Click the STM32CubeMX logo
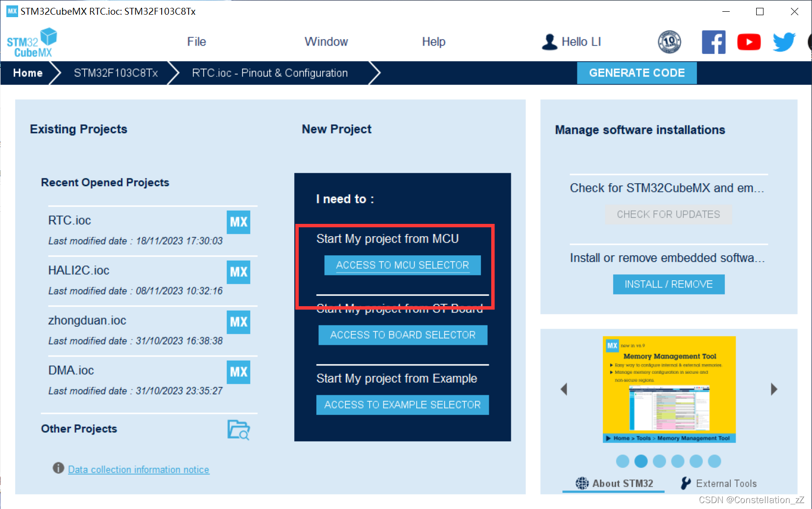812x509 pixels. pos(32,43)
